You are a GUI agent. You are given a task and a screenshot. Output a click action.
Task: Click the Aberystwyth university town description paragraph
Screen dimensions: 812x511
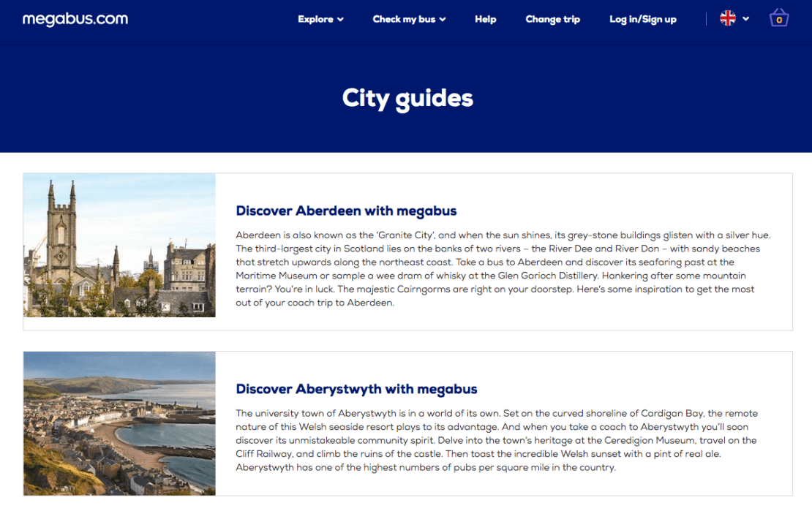[x=497, y=440]
